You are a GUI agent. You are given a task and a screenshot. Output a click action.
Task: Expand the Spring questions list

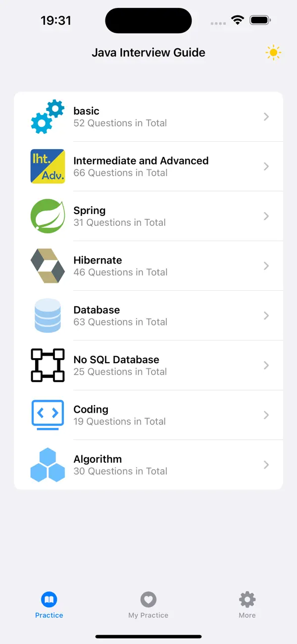point(266,216)
